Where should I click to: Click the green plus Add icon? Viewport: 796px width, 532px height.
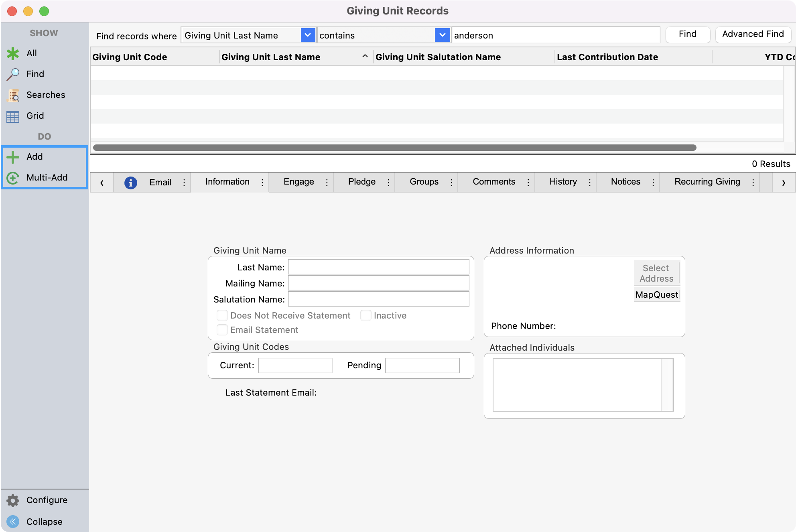(13, 157)
